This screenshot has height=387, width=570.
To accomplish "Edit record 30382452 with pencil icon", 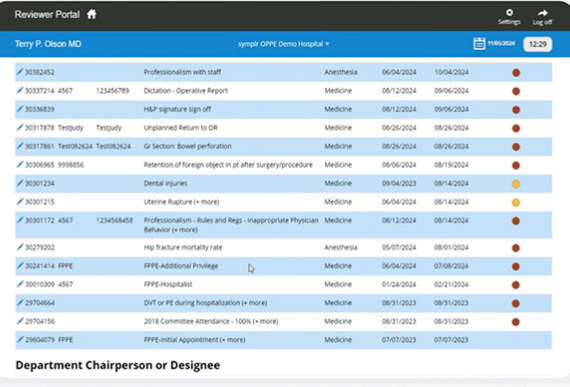I will click(20, 72).
